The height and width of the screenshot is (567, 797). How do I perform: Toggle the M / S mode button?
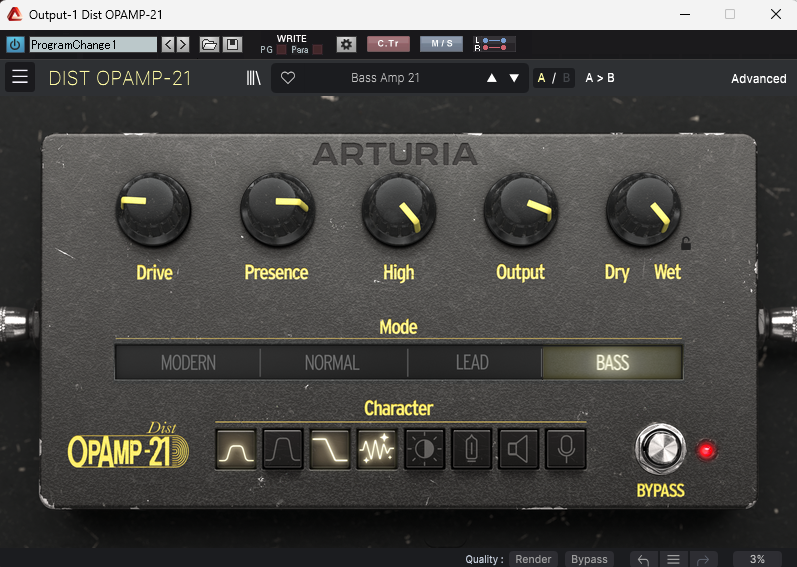coord(442,44)
